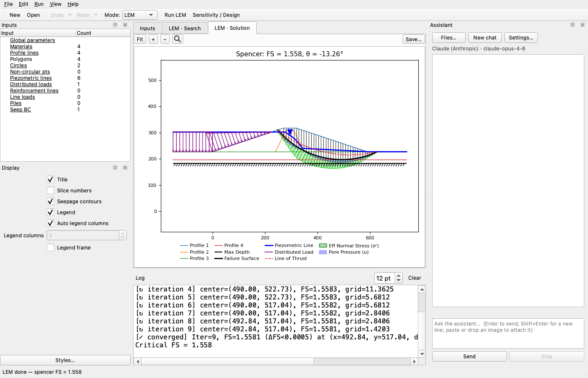Viewport: 588px width, 378px height.
Task: Click the log scroll down arrow
Action: click(x=422, y=354)
